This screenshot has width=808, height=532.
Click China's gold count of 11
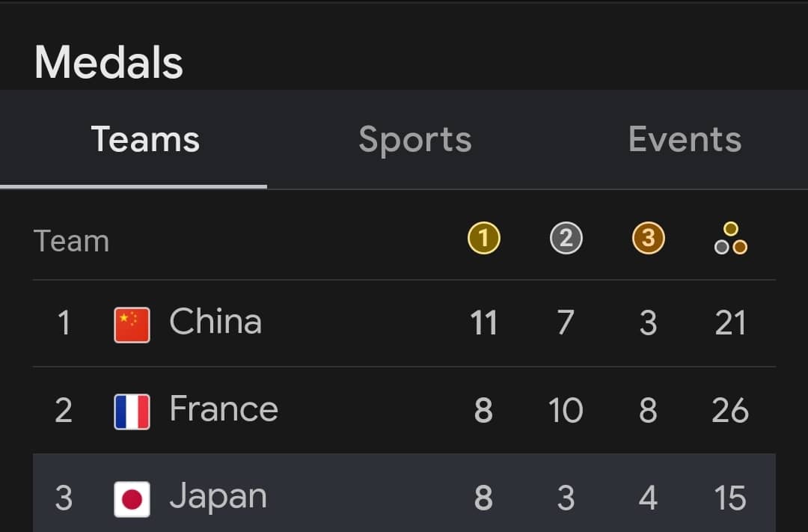pyautogui.click(x=483, y=323)
